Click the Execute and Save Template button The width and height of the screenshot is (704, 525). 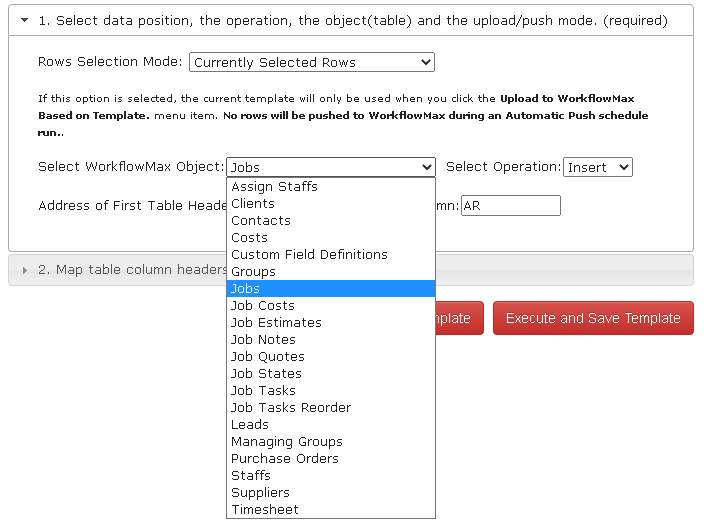pos(593,318)
